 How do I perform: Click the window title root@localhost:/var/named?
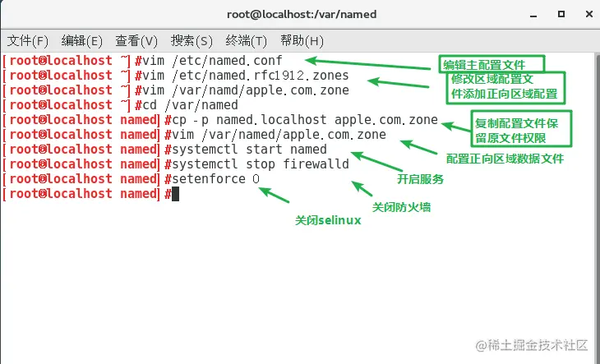click(x=302, y=15)
